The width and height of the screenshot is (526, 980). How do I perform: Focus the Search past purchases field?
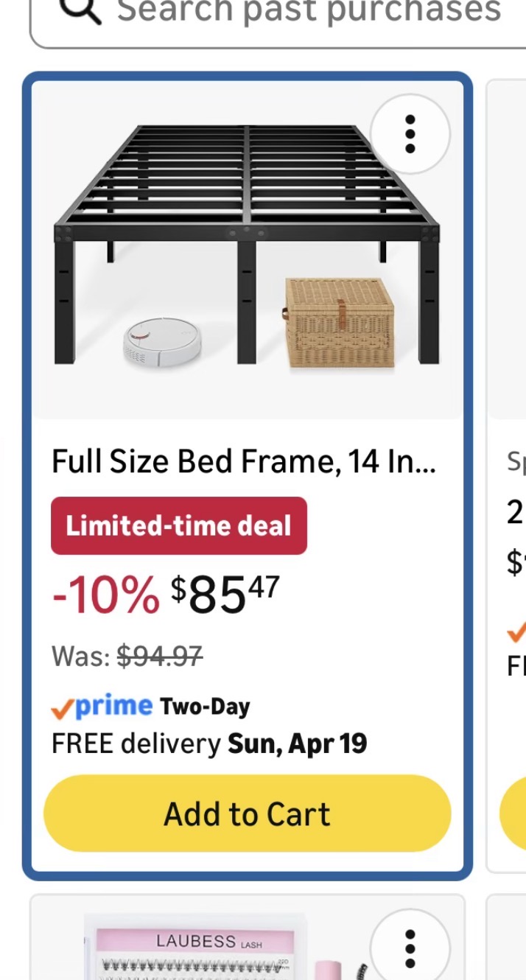[x=309, y=12]
